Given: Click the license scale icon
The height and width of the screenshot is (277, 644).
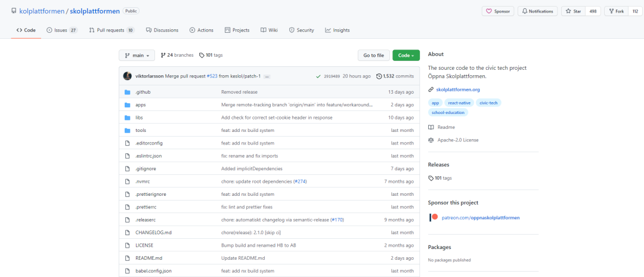Looking at the screenshot, I should (431, 140).
